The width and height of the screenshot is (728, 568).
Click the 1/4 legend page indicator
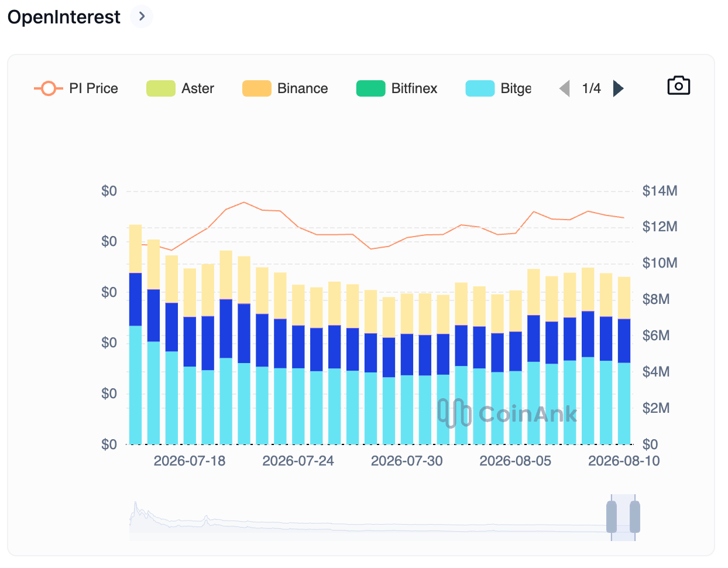click(592, 88)
